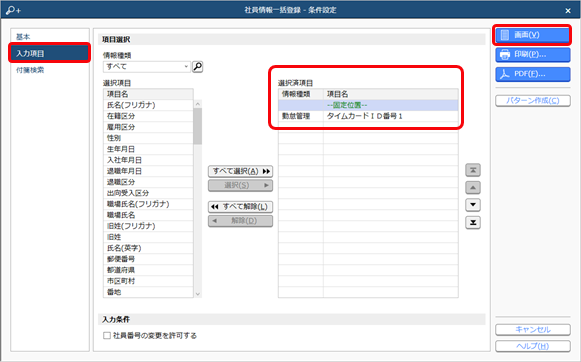Select 氏名(フリガナ) in item list
Viewport: 581px width, 362px height.
click(148, 105)
